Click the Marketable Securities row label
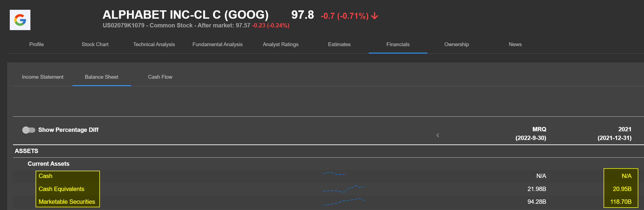The image size is (644, 210). [x=67, y=202]
